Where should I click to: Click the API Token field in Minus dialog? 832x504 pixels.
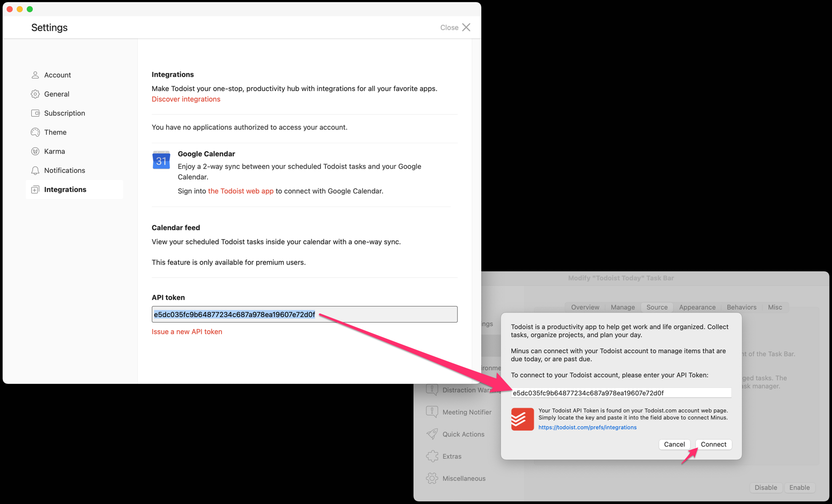pos(621,393)
